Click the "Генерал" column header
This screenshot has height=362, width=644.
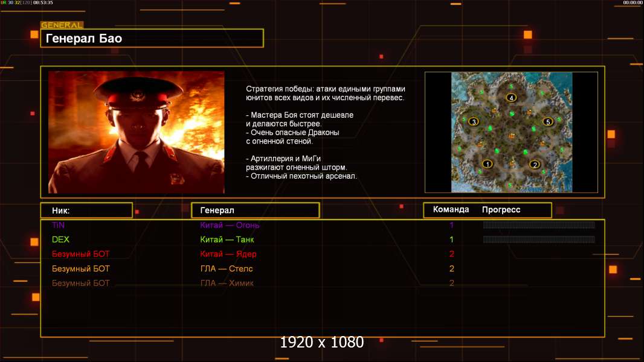coord(256,211)
